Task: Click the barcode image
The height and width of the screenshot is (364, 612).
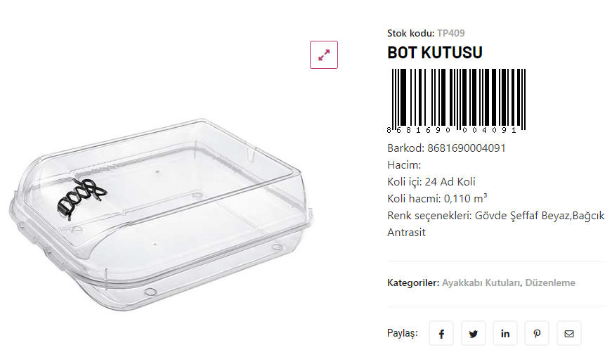Action: tap(456, 100)
